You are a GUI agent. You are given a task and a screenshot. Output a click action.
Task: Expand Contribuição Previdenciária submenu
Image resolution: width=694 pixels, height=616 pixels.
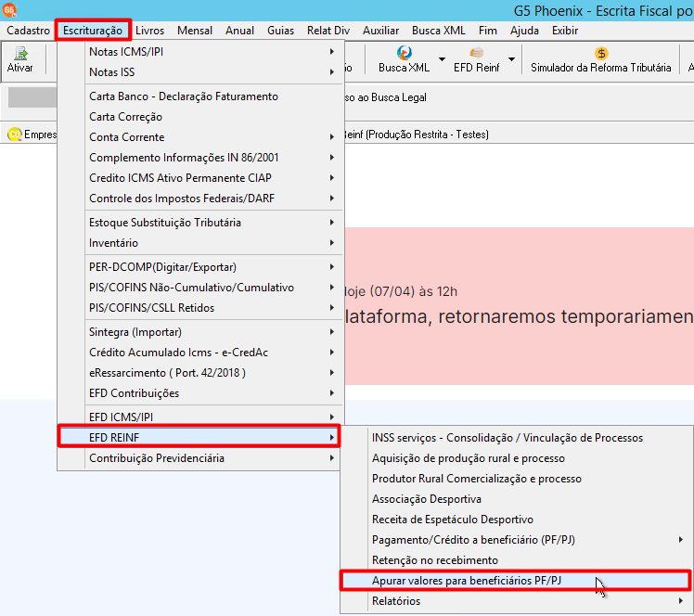(200, 458)
